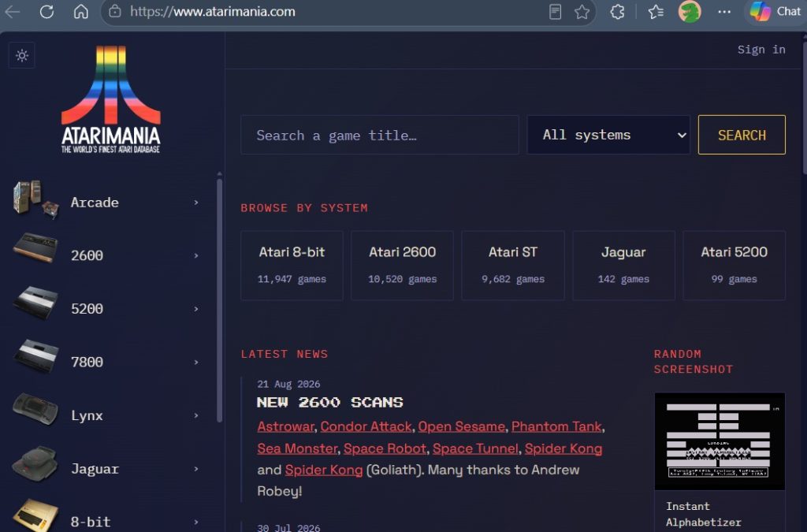Open the Jaguar 142 games card
This screenshot has width=807, height=532.
click(623, 266)
